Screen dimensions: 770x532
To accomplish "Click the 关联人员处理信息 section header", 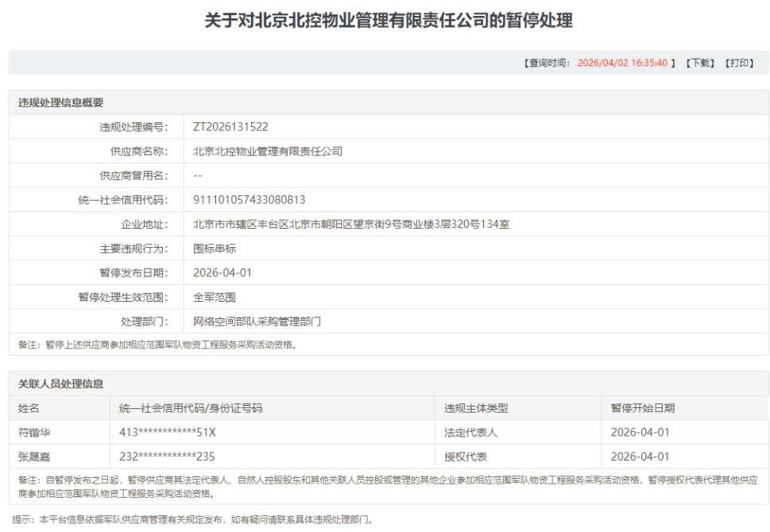I will (61, 384).
